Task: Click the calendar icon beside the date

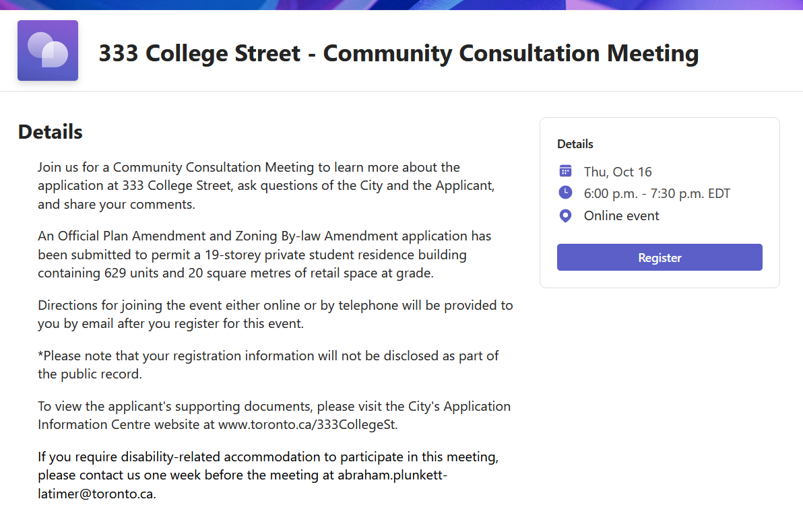Action: coord(565,171)
